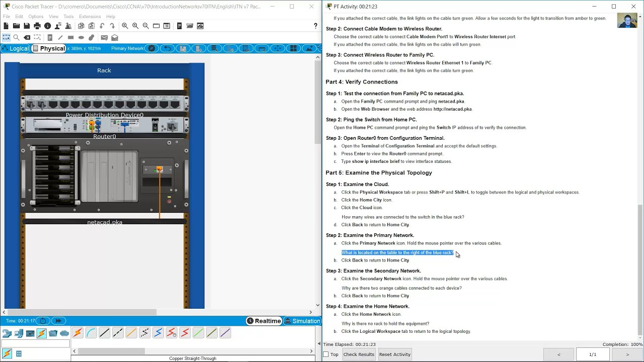Select the automatic connection lightning cable

coord(77,333)
